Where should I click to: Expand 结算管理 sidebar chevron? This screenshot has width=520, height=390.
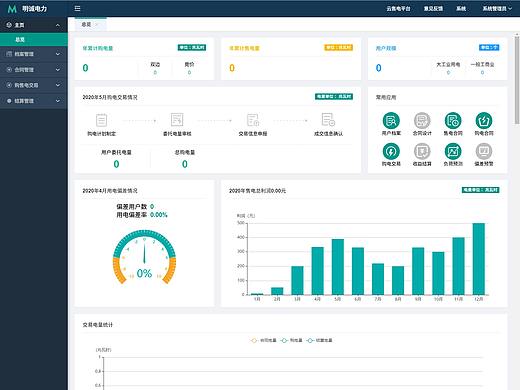click(x=58, y=101)
